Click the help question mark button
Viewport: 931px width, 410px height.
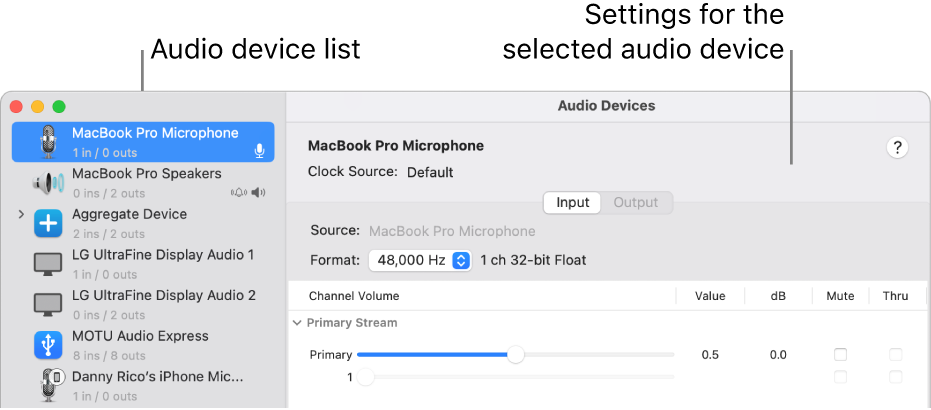click(x=897, y=148)
